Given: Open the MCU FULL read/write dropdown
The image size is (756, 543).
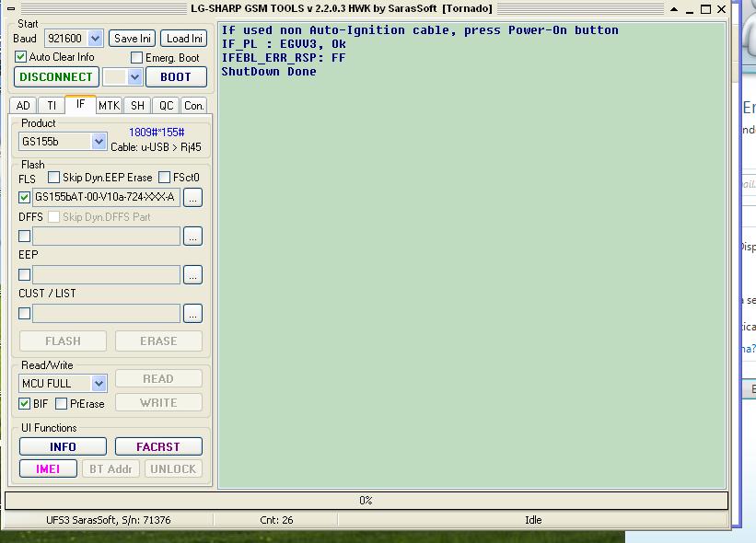Looking at the screenshot, I should (99, 384).
